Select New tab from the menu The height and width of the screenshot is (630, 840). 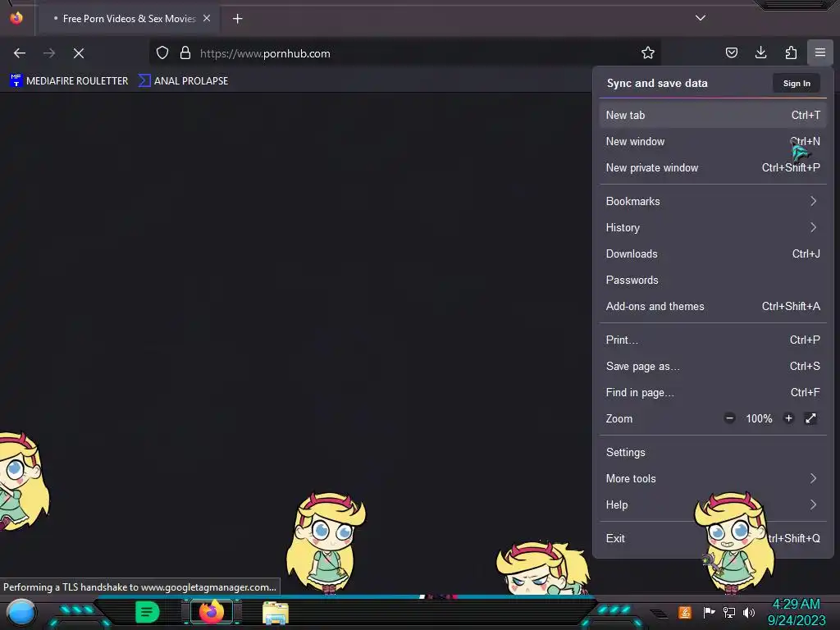pyautogui.click(x=713, y=115)
